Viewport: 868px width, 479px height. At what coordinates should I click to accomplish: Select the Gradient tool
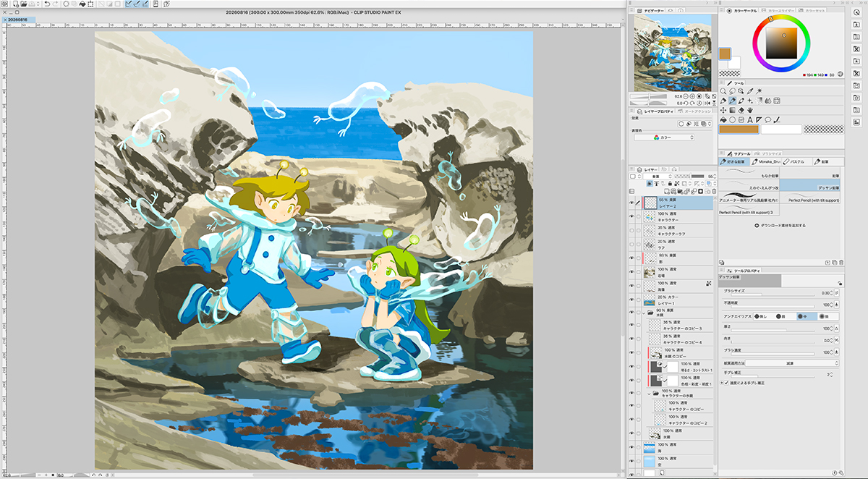[732, 110]
